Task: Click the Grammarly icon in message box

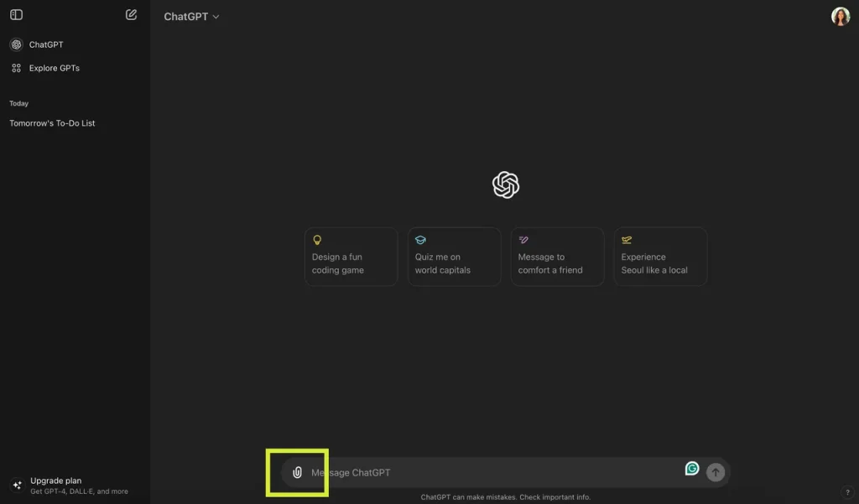Action: click(692, 469)
